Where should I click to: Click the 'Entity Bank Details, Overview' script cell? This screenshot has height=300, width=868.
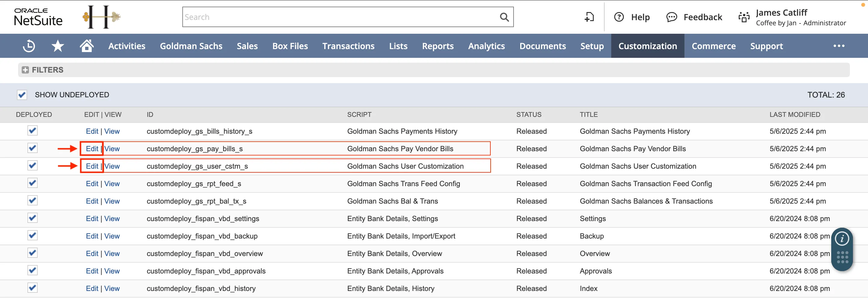click(x=394, y=254)
